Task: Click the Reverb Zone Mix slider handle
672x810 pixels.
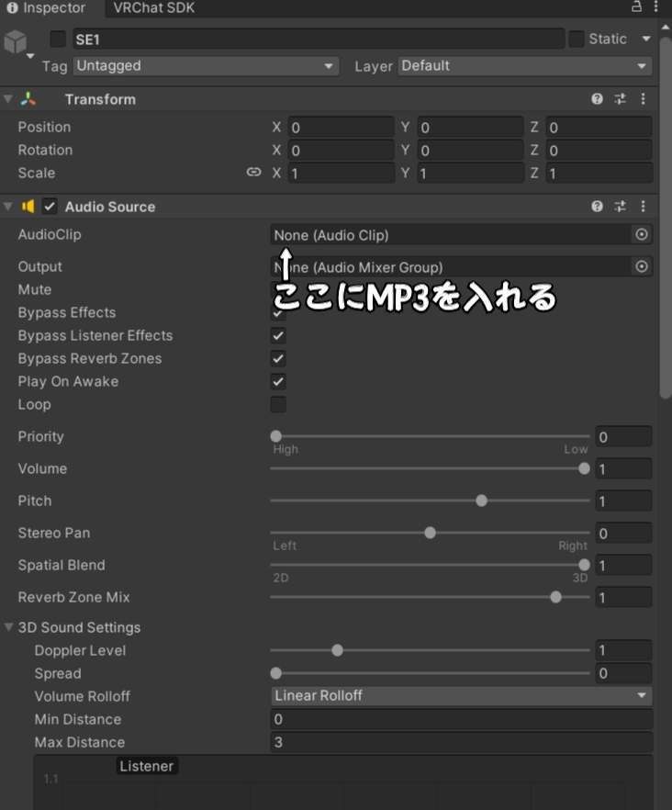Action: pyautogui.click(x=555, y=597)
